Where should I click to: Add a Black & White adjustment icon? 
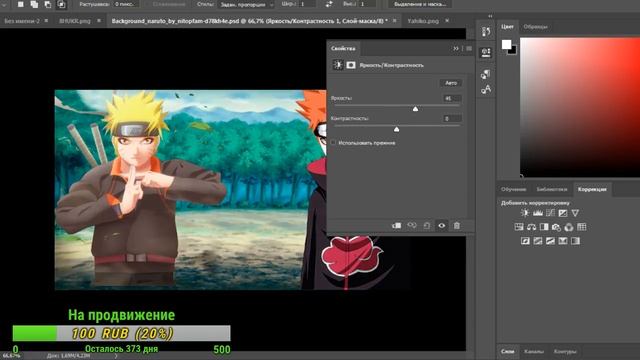coord(544,227)
